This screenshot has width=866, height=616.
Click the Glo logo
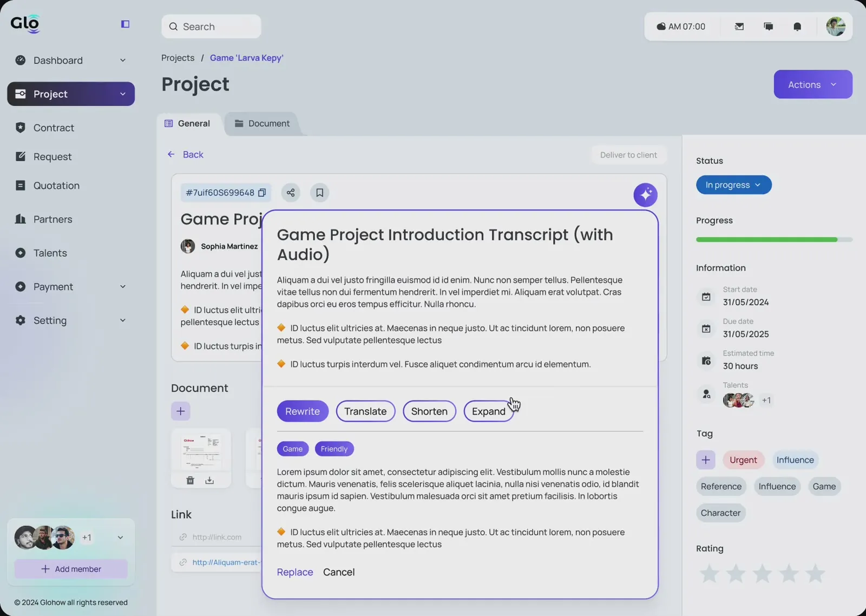(25, 24)
